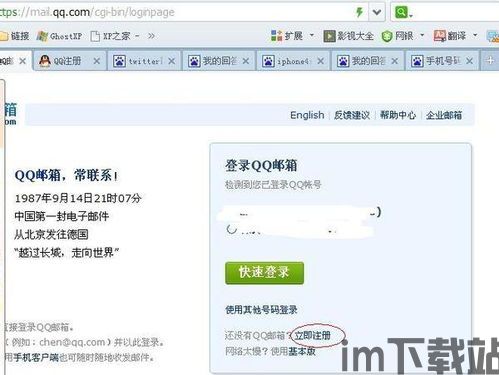Switch to the QQ注册 tab
The image size is (499, 375).
click(70, 61)
